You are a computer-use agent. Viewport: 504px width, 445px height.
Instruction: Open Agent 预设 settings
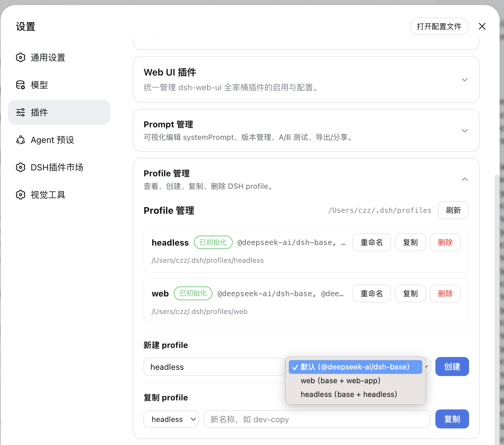(x=59, y=140)
